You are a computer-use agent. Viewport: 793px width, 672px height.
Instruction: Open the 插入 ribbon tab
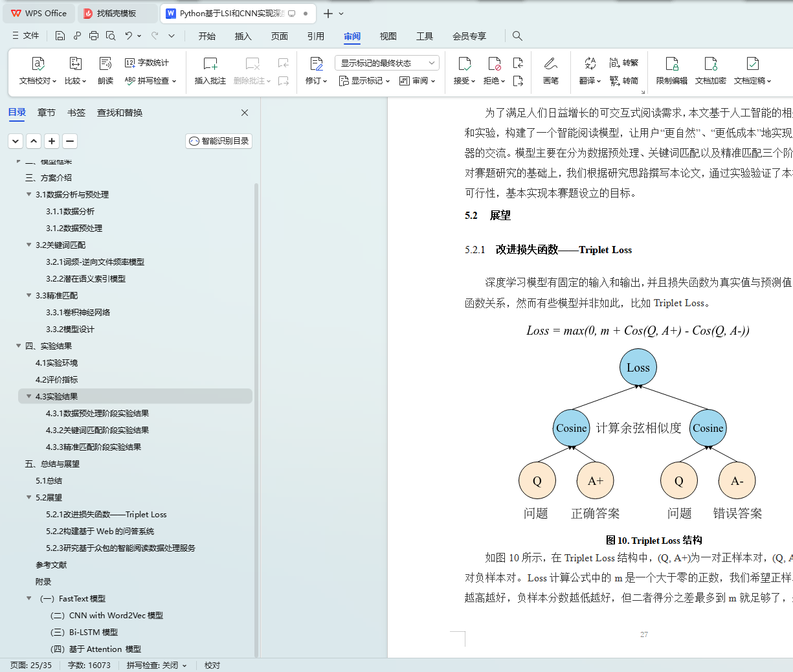click(x=243, y=36)
